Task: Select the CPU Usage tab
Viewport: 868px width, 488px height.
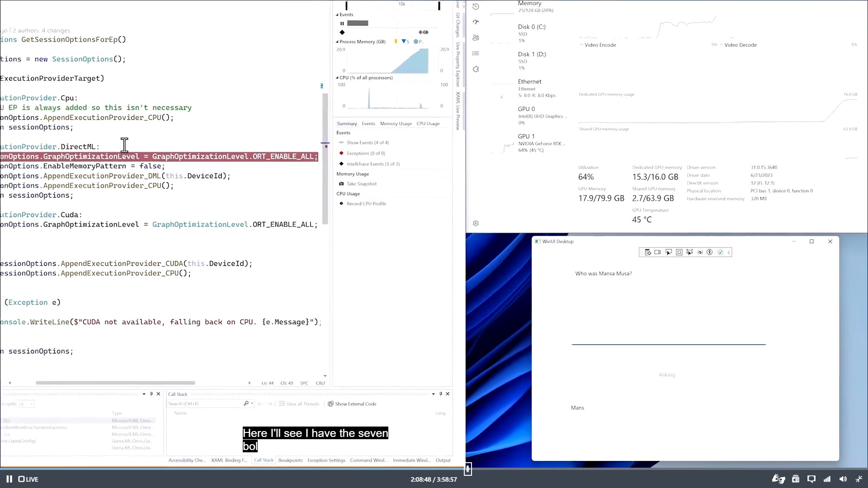Action: point(428,123)
